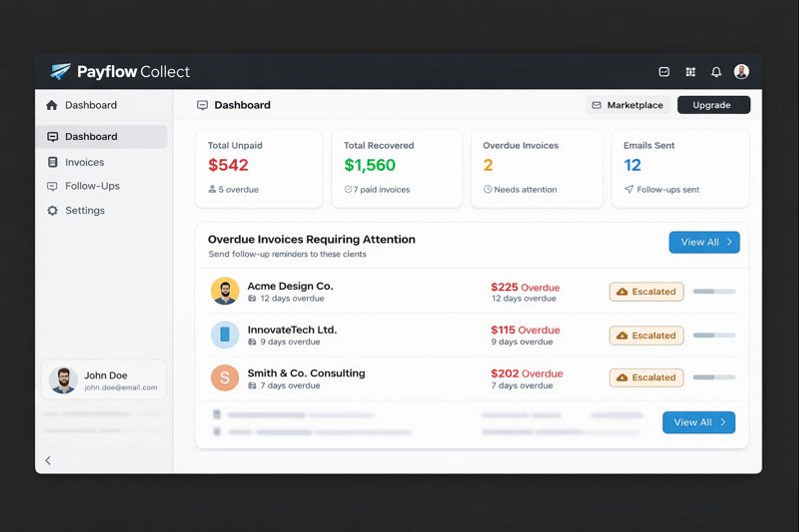Open the analytics chart icon in header

664,72
